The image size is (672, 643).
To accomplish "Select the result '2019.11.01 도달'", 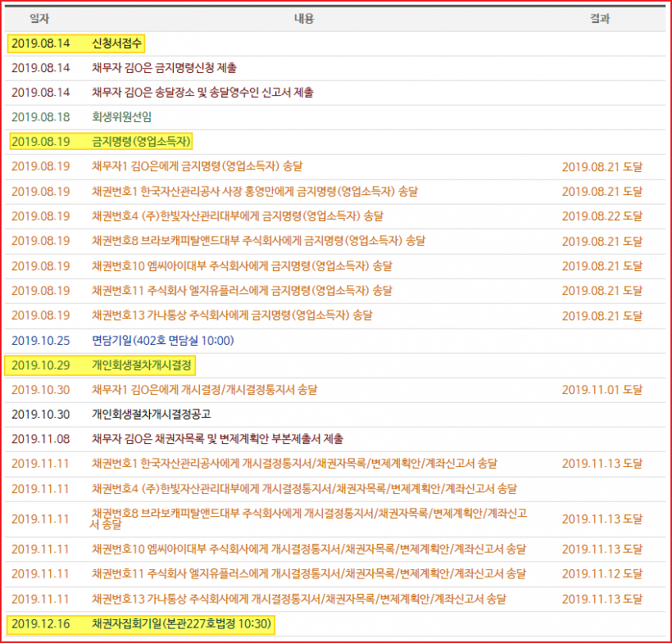I will (x=602, y=390).
